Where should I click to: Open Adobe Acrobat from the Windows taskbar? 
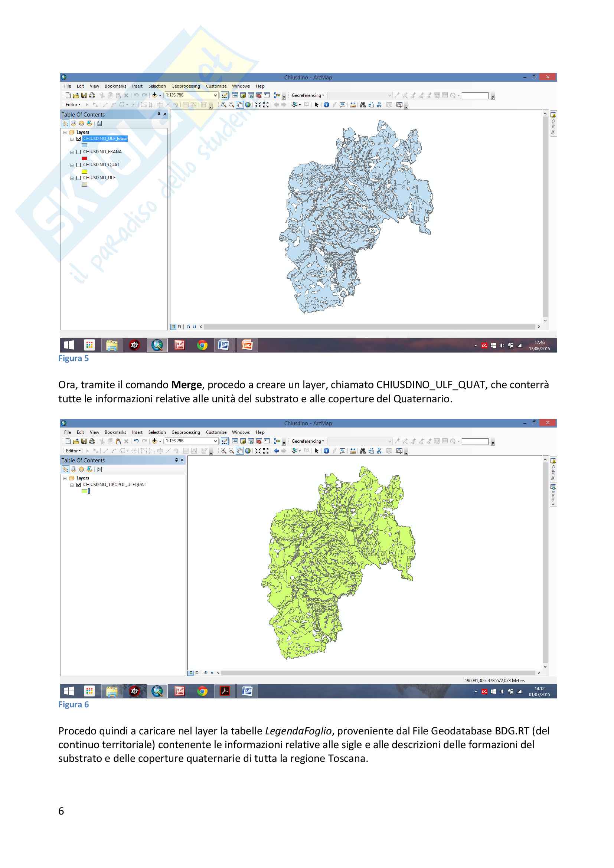(x=225, y=691)
